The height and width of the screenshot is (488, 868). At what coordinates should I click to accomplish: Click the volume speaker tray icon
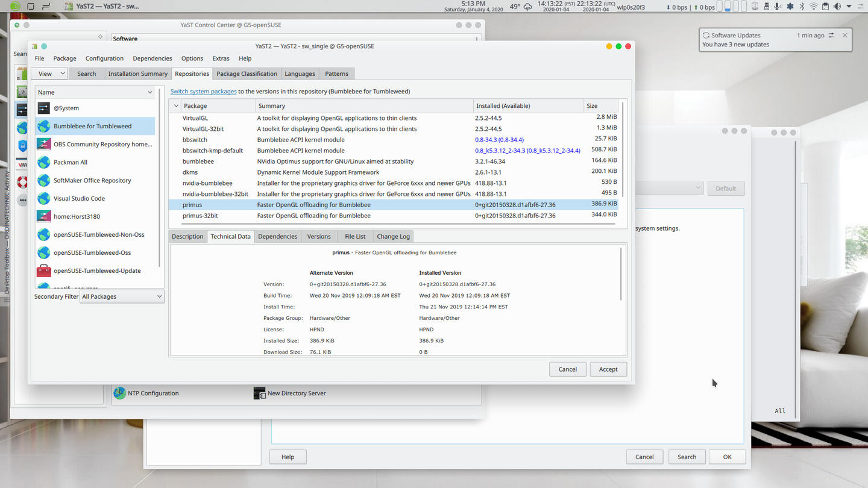click(837, 7)
